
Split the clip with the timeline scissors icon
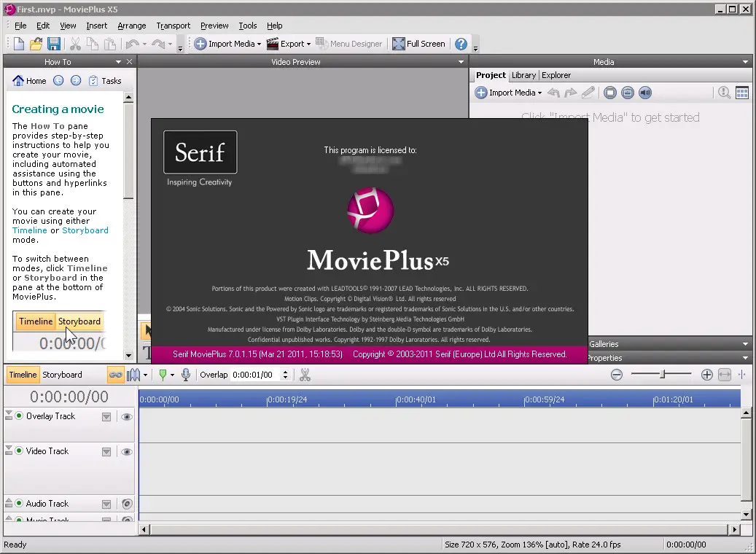click(305, 375)
